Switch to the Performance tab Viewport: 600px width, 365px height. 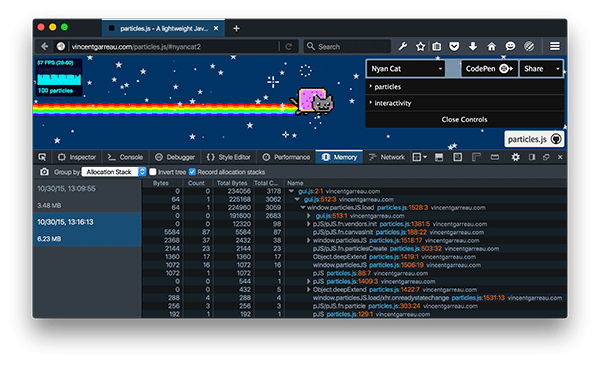(x=286, y=157)
